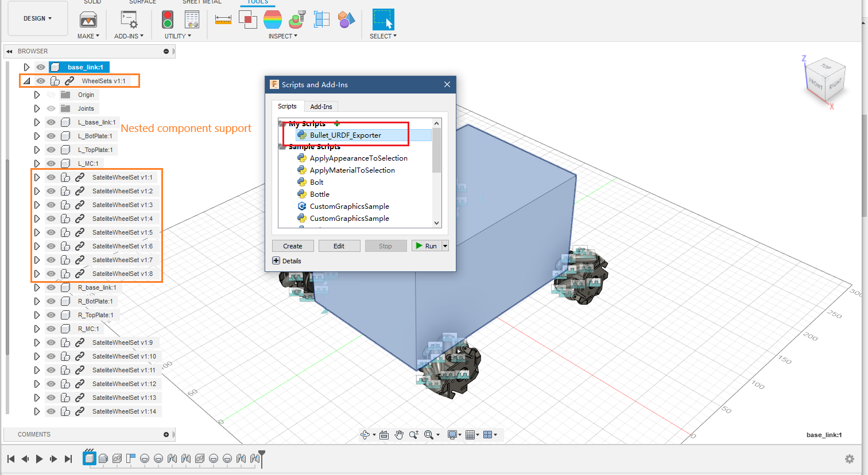Toggle visibility of base_link:1
The image size is (868, 475).
click(x=41, y=67)
